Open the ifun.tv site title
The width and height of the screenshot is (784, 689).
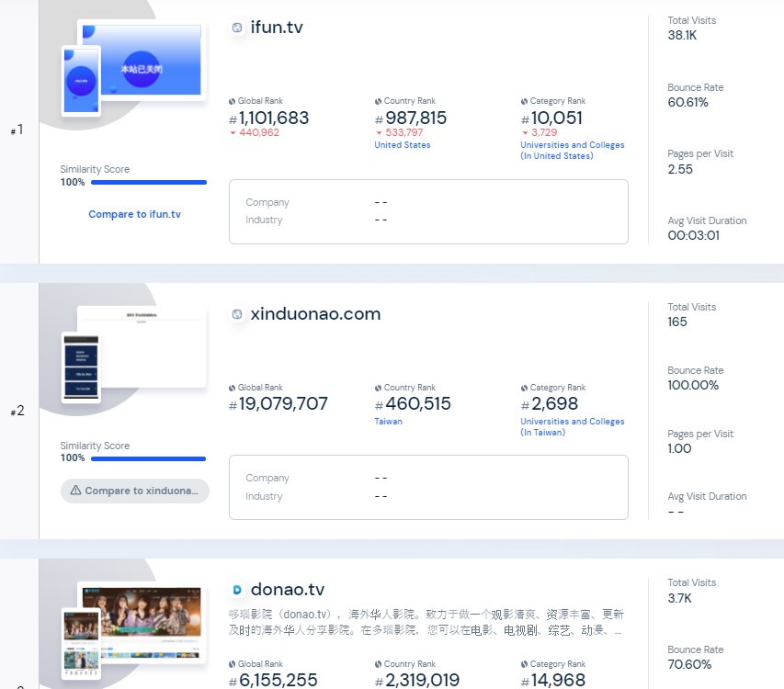coord(277,28)
